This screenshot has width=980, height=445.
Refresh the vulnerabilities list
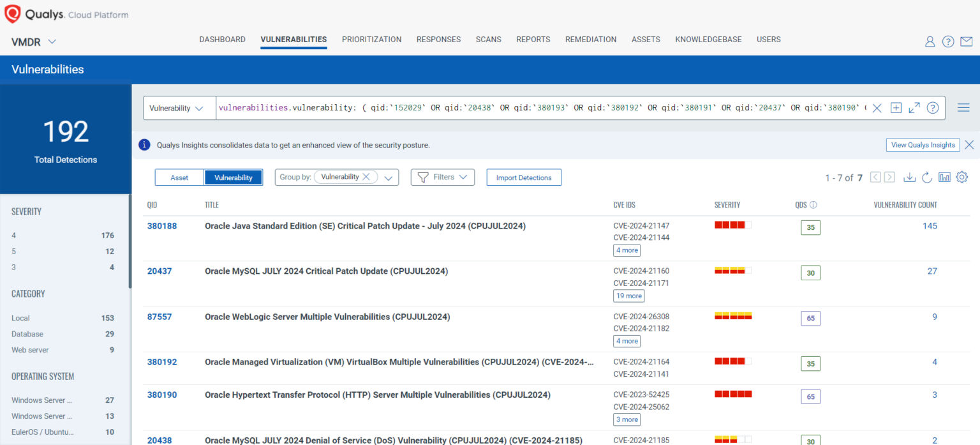(x=927, y=178)
